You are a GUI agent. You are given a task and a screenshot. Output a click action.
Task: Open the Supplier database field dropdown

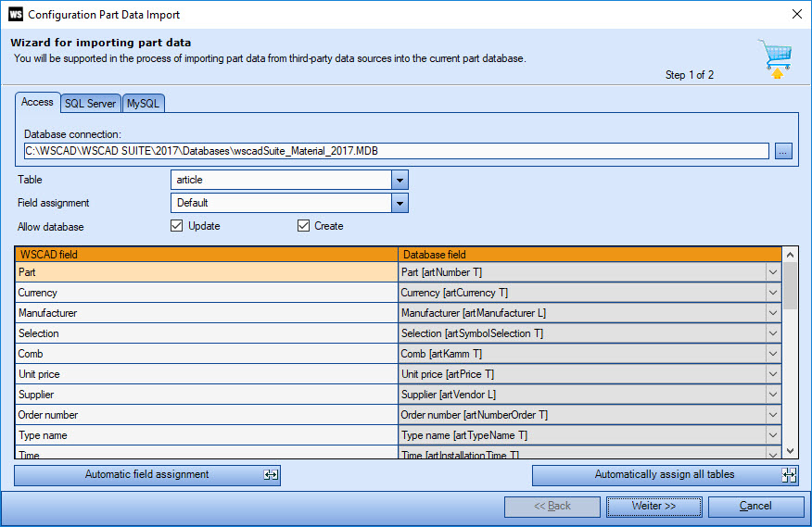pyautogui.click(x=773, y=395)
